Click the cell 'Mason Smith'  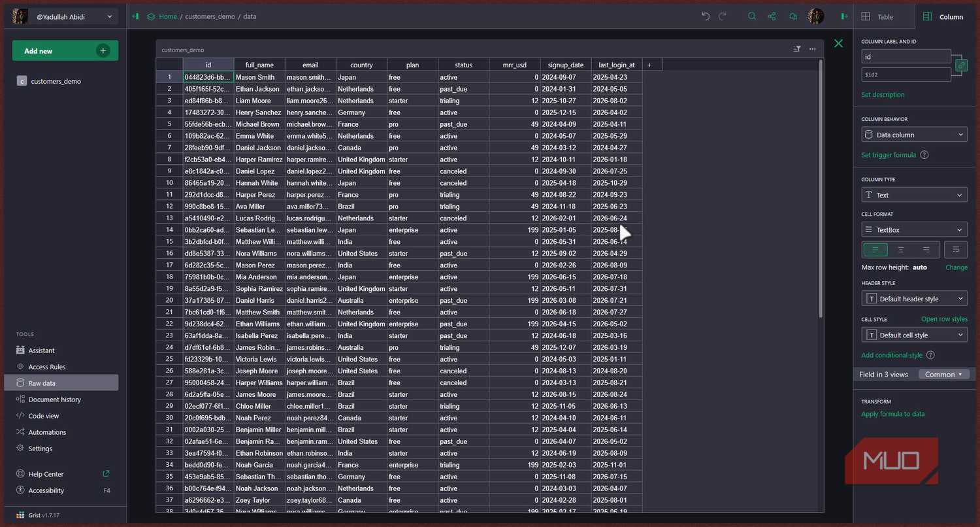point(259,77)
